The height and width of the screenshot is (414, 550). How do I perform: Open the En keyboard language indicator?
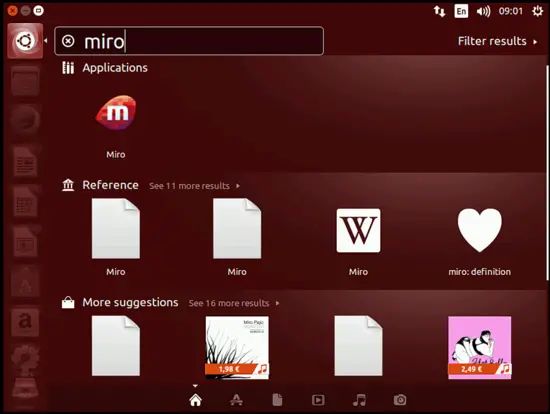[461, 11]
